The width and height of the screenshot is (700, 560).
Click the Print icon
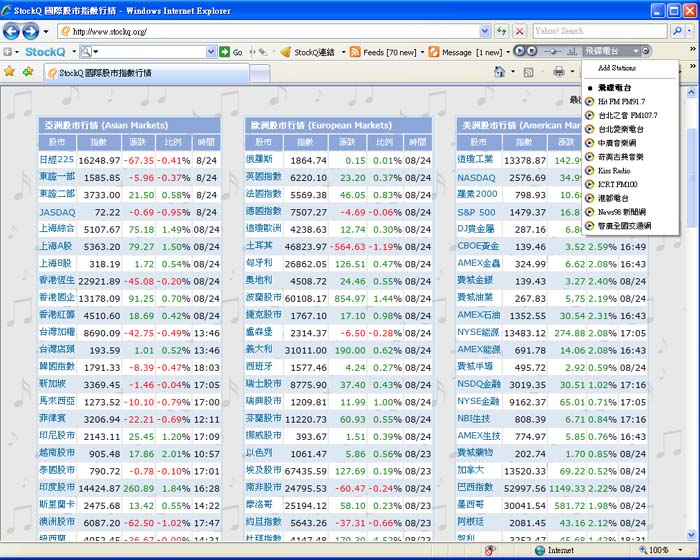point(559,72)
